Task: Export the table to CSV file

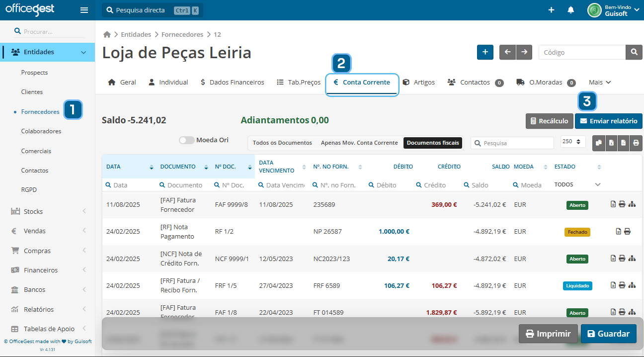Action: click(623, 143)
